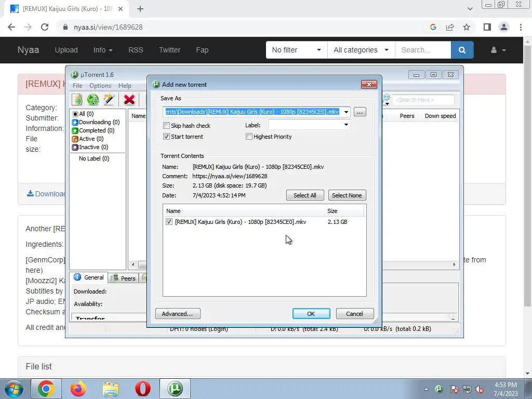Viewport: 532px width, 399px height.
Task: Cancel the Add new torrent dialog
Action: pos(354,313)
